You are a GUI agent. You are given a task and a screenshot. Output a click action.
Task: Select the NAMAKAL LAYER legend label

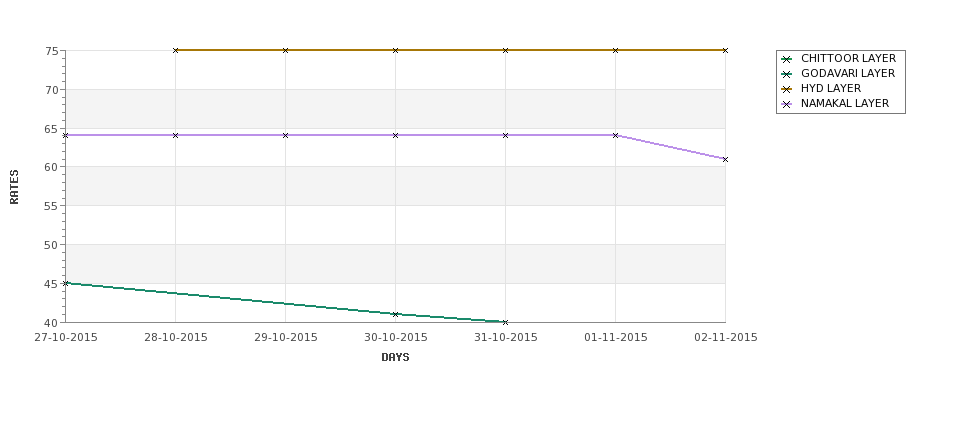point(844,103)
